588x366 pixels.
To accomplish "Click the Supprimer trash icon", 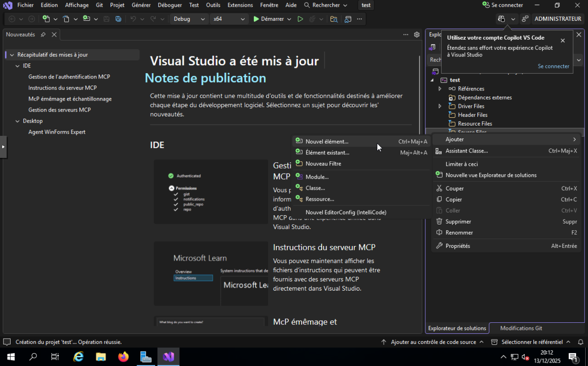I will point(439,221).
